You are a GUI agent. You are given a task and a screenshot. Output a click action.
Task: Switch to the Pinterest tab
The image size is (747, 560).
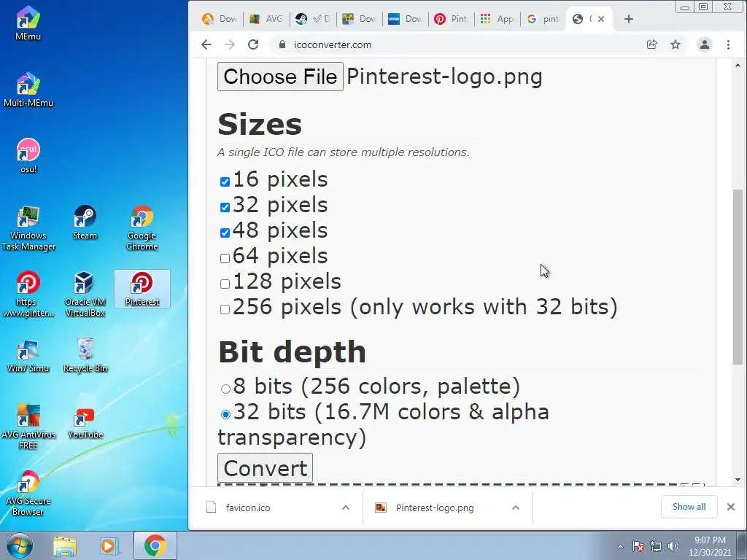(x=451, y=19)
